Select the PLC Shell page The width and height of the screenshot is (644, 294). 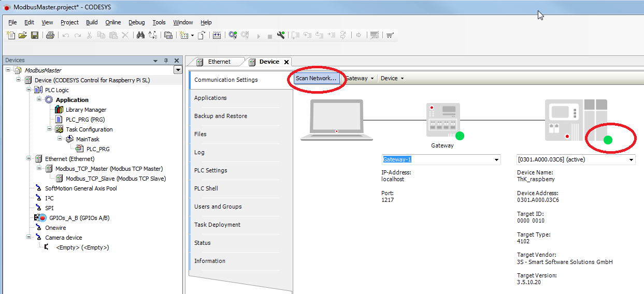[206, 188]
